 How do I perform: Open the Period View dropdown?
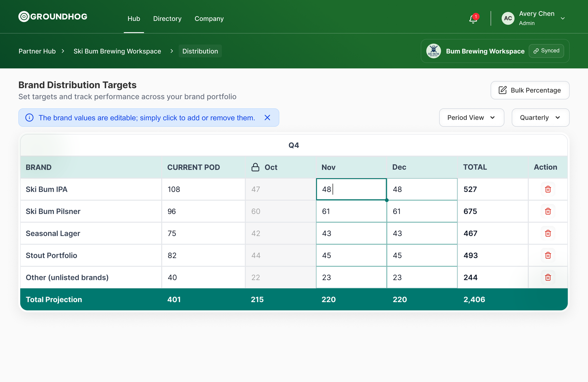tap(471, 118)
